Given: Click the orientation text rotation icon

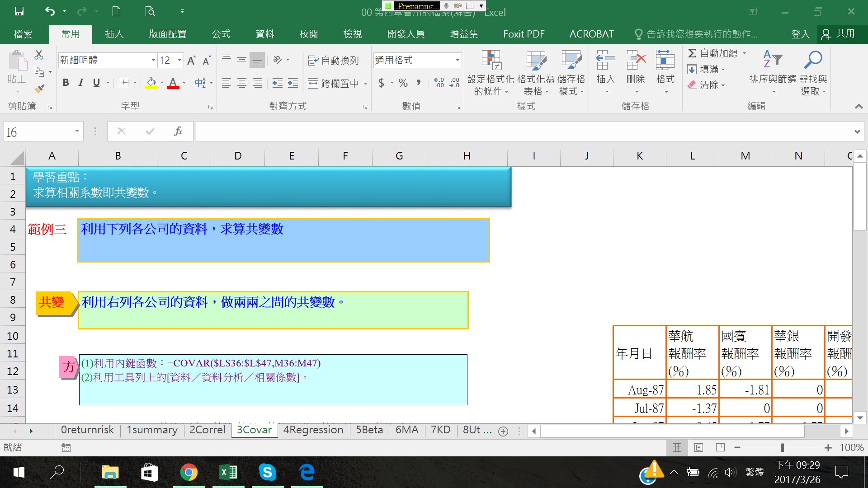Looking at the screenshot, I should click(x=278, y=60).
